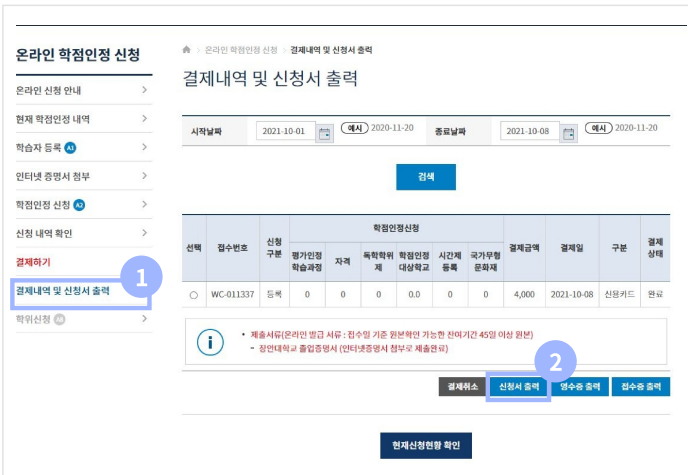Image resolution: width=688 pixels, height=475 pixels.
Task: Click the 영수증 출력 button
Action: 580,386
